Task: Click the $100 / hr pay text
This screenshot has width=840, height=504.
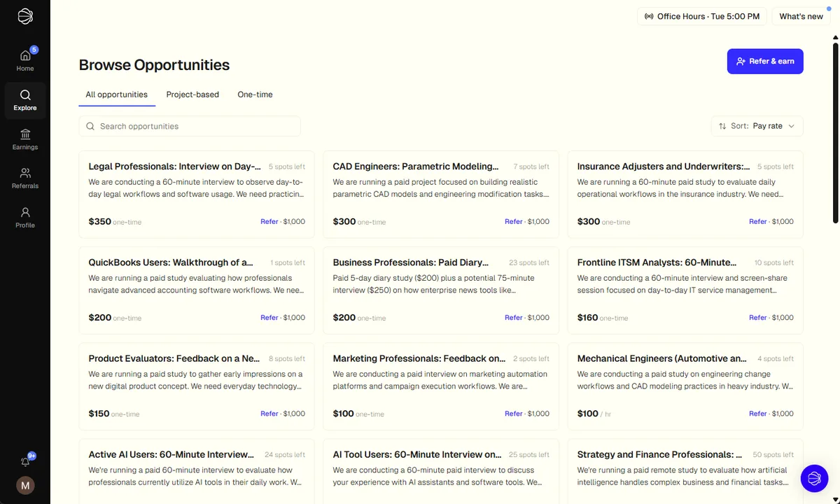Action: [594, 414]
